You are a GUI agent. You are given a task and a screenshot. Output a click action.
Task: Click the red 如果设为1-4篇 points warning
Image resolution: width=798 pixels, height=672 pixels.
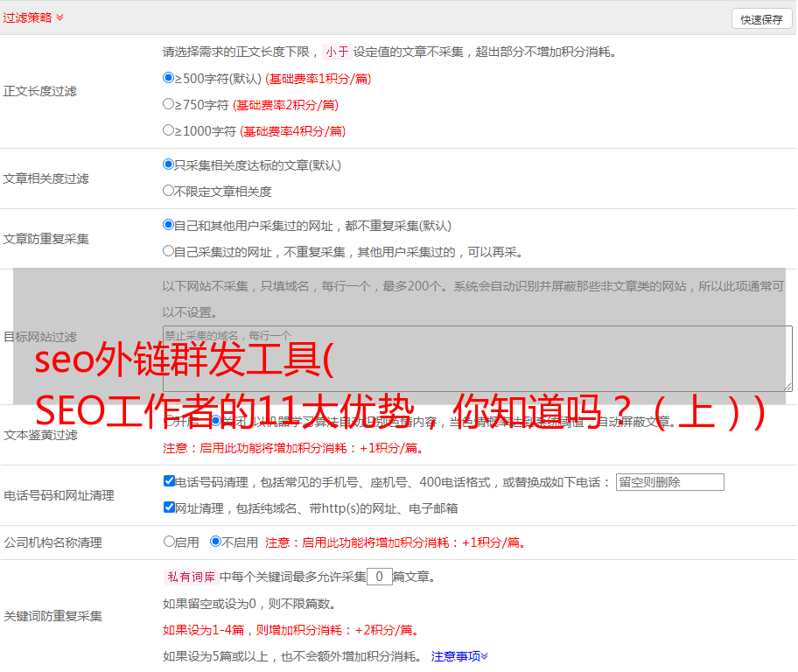291,630
